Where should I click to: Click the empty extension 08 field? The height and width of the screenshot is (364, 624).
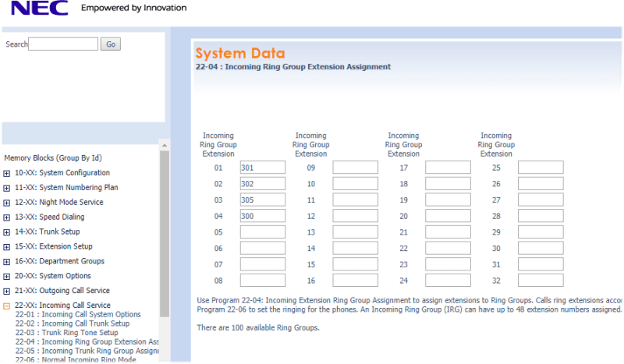coord(263,281)
